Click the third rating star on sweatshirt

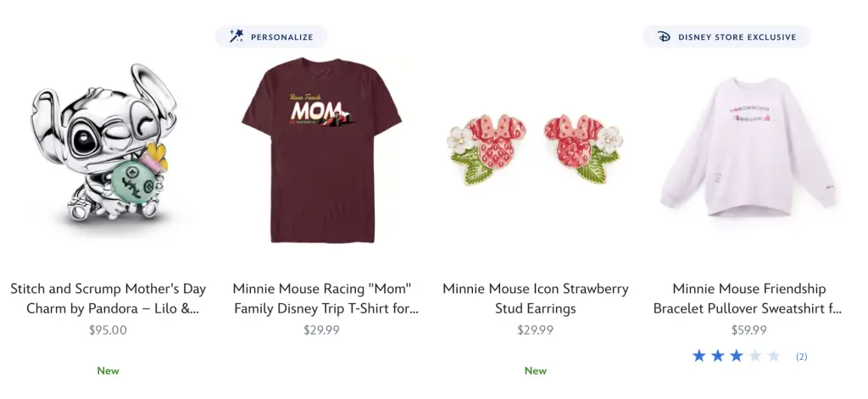(737, 356)
